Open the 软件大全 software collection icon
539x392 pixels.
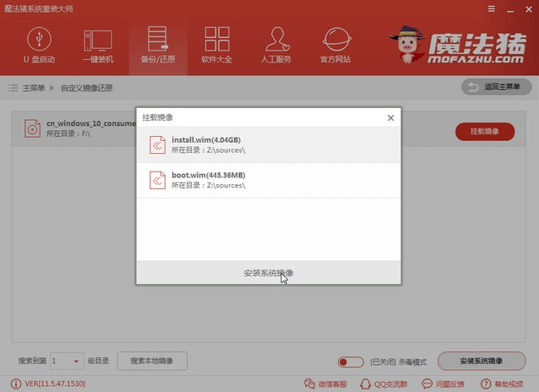[x=216, y=46]
